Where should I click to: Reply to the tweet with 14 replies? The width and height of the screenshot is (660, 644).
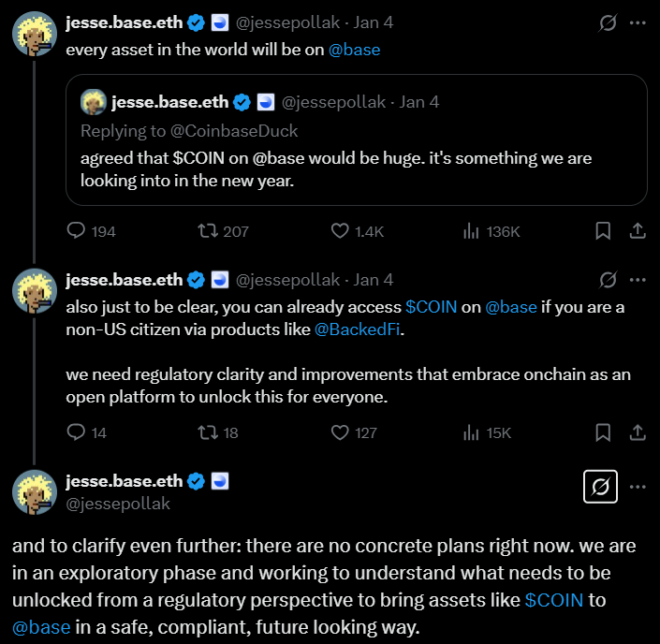point(77,432)
